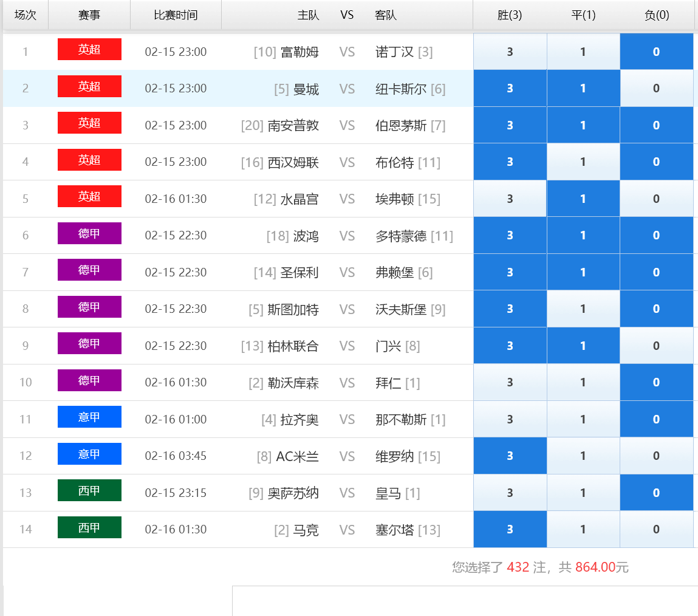Deselect win (3) for 马竞 vs 塞尔塔
Screen dimensions: 698x616
click(510, 529)
